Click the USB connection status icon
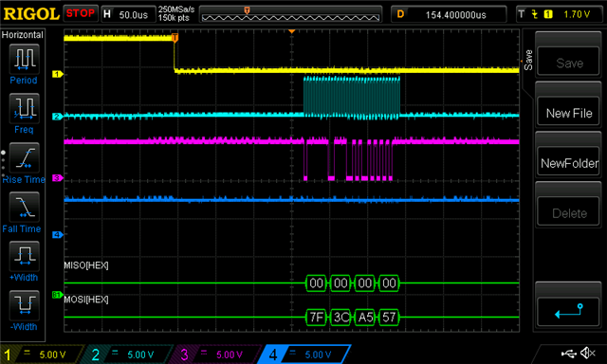Viewport: 607px width, 364px height. pyautogui.click(x=568, y=353)
